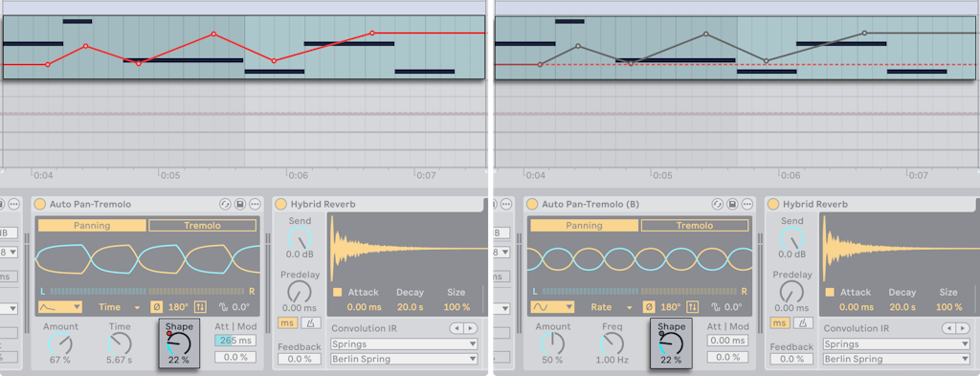Open the waveform shape dropdown in Auto Pan-Tremolo
This screenshot has width=980, height=376.
click(60, 307)
